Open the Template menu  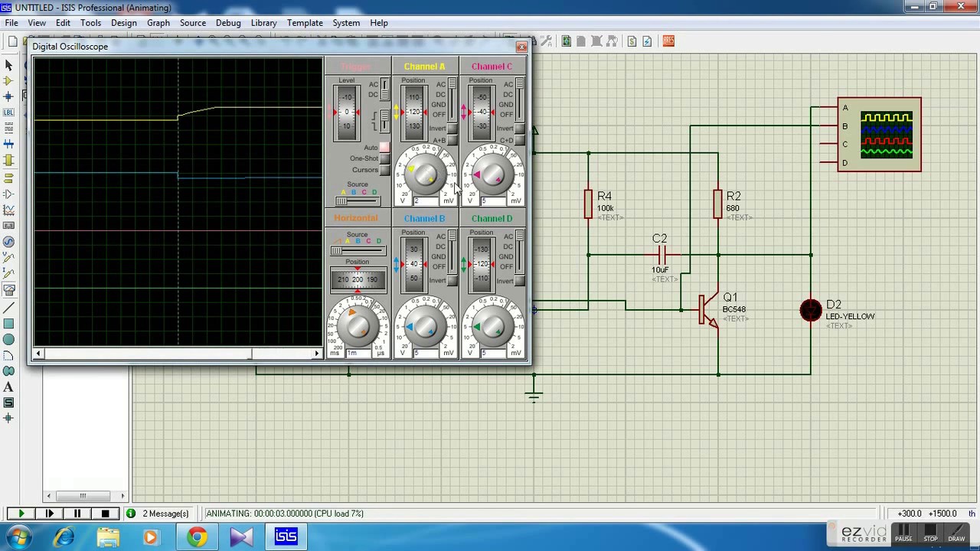[305, 23]
